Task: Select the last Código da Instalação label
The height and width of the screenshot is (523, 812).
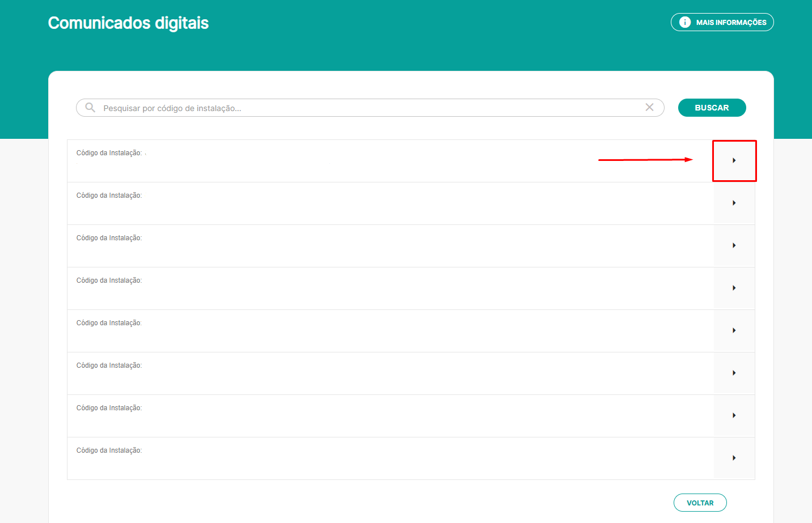Action: point(109,450)
